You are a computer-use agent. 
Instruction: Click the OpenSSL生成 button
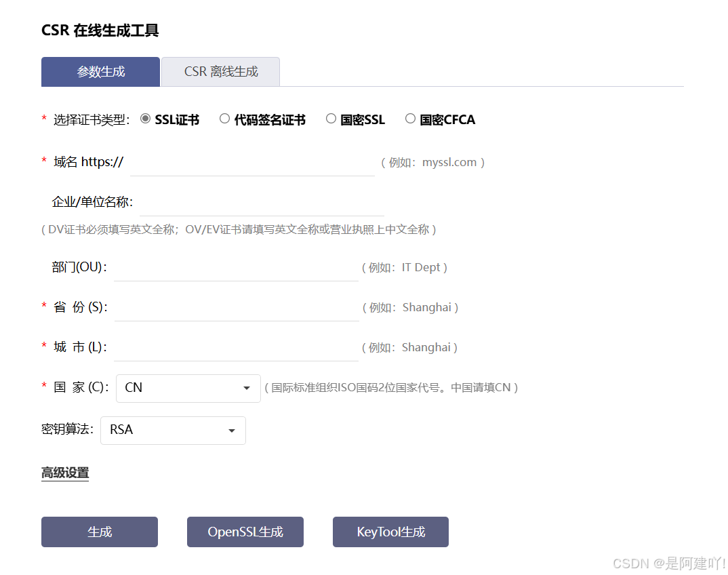(245, 532)
